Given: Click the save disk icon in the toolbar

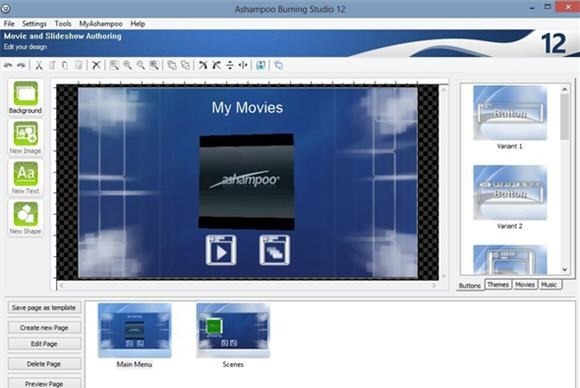Looking at the screenshot, I should (261, 65).
